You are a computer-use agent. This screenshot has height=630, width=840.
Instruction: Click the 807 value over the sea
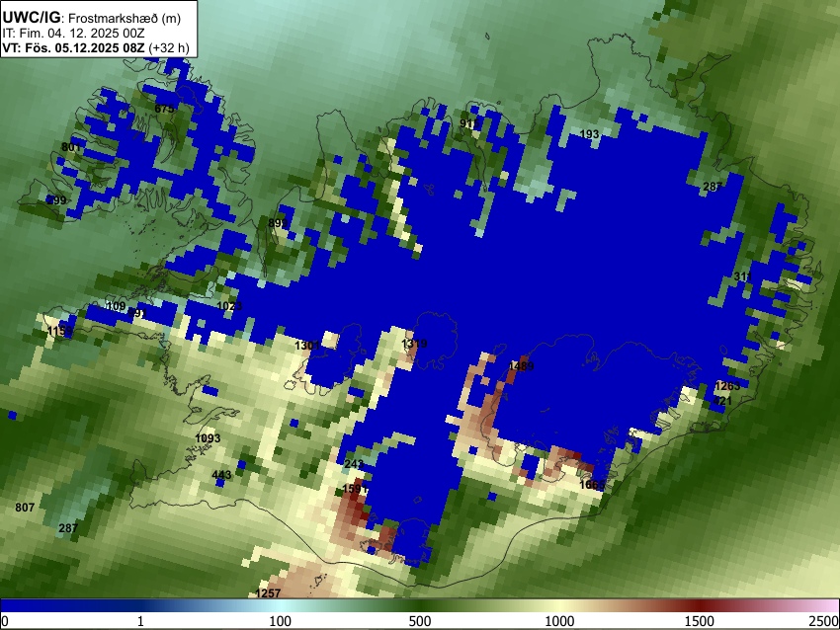click(25, 508)
